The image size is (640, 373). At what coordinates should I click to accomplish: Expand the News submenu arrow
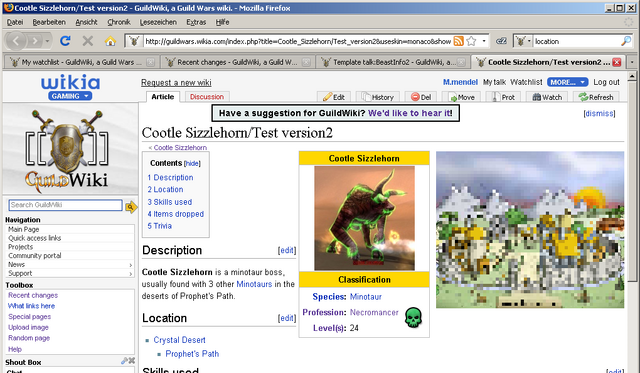(x=131, y=265)
